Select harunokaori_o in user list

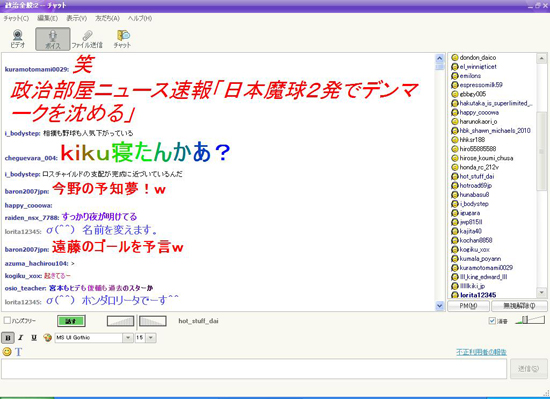coord(478,121)
